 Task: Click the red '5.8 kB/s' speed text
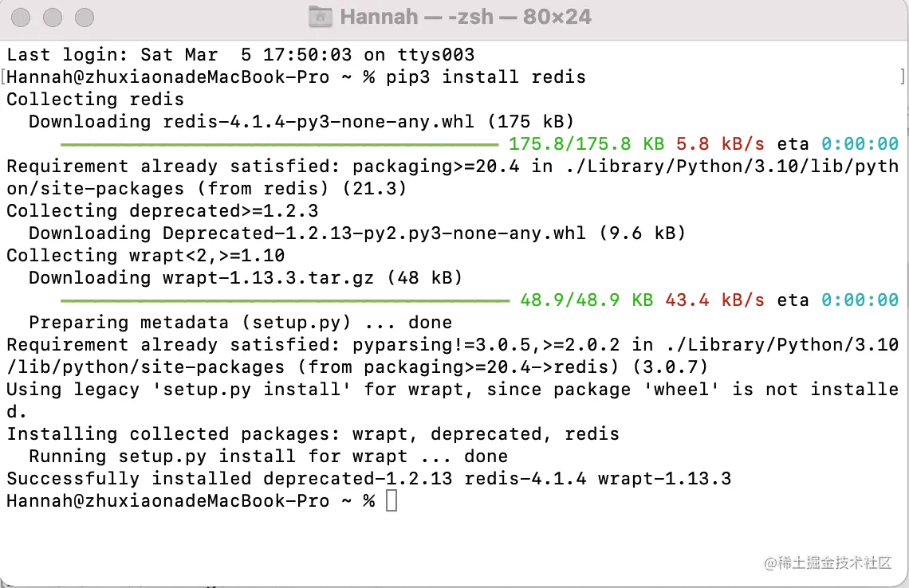720,144
